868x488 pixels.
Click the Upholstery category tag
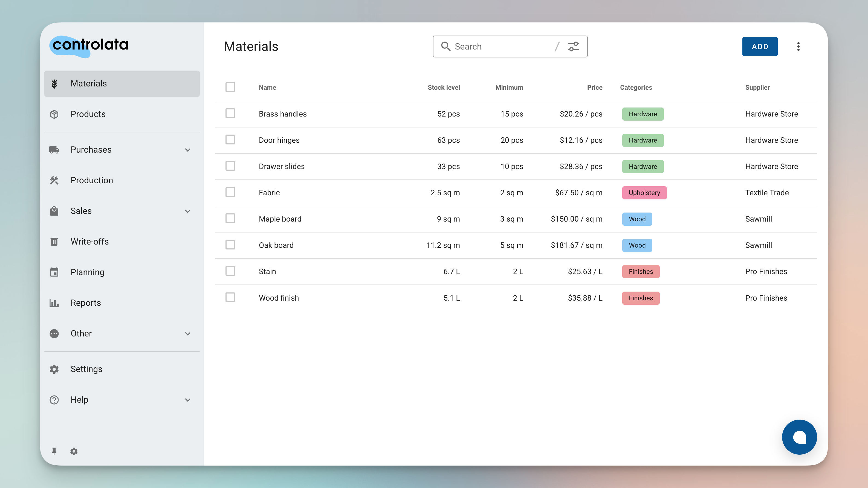(x=644, y=193)
